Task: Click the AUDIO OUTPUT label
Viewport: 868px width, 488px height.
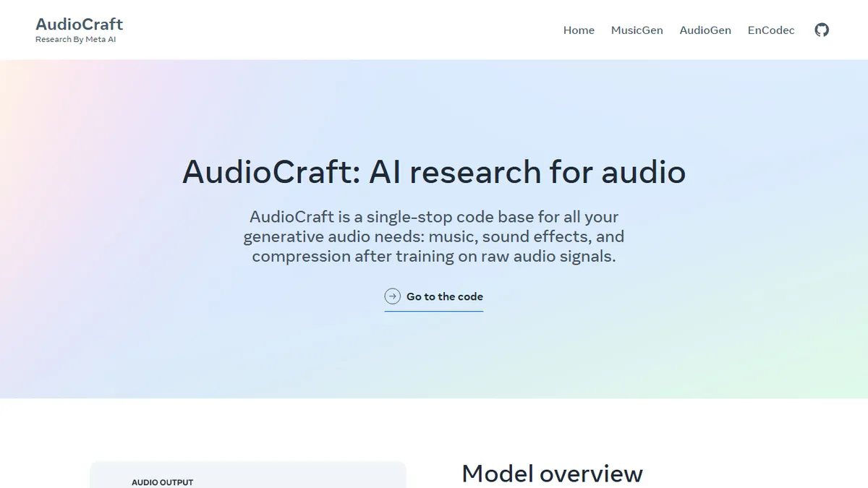Action: pos(163,482)
